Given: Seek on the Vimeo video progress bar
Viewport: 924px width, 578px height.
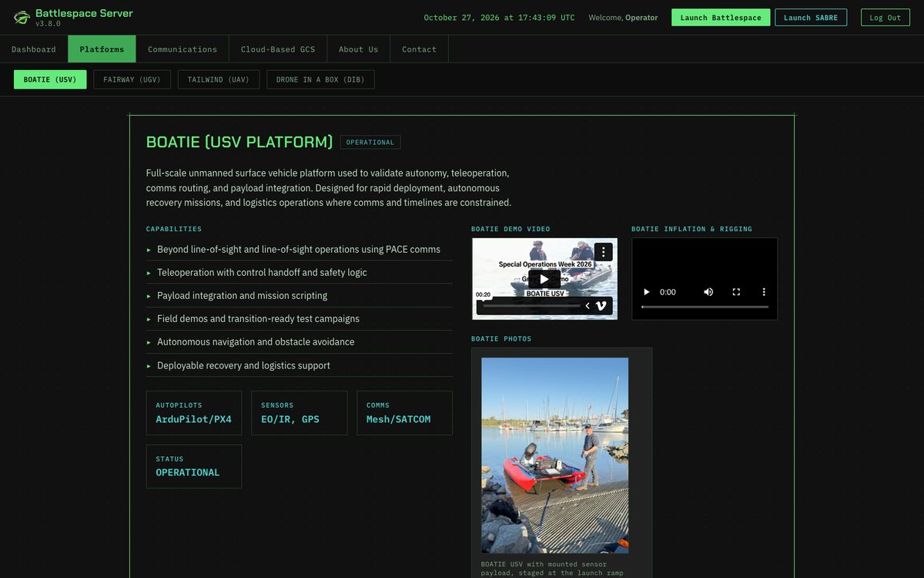Looking at the screenshot, I should pyautogui.click(x=531, y=306).
